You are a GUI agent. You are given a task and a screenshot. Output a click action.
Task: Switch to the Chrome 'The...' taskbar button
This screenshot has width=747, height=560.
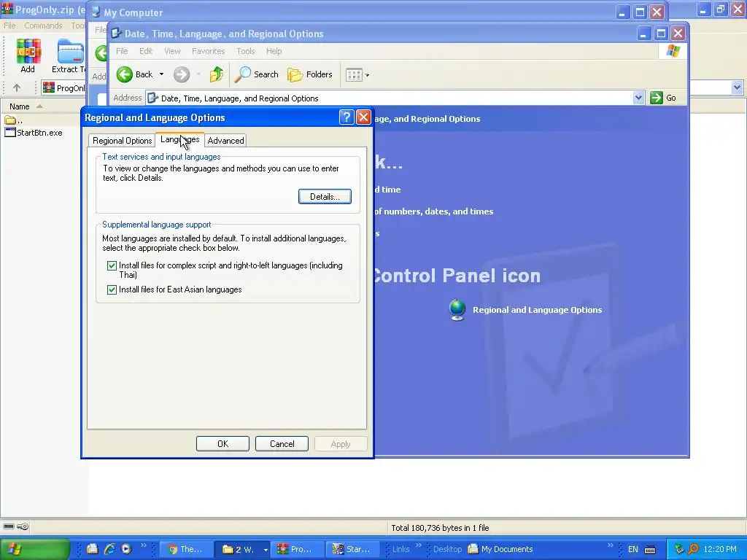point(186,550)
